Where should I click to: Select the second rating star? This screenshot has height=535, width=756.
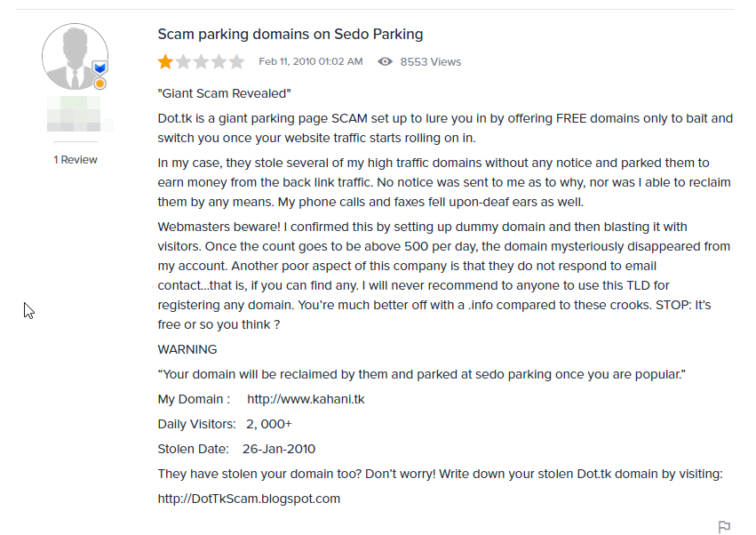coord(183,62)
